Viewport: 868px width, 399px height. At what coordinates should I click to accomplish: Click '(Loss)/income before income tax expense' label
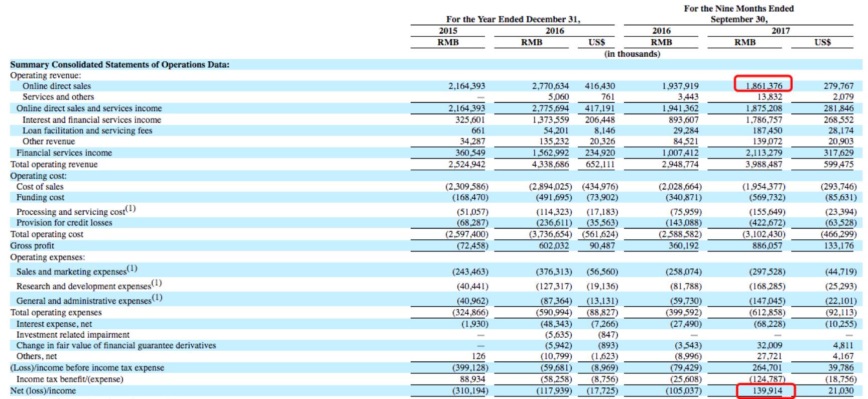[87, 367]
